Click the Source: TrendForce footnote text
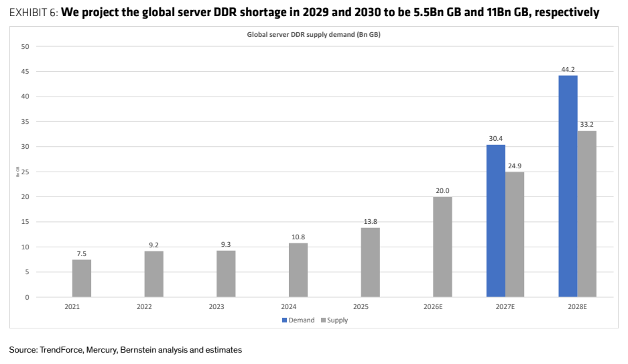The height and width of the screenshot is (364, 628). point(125,350)
